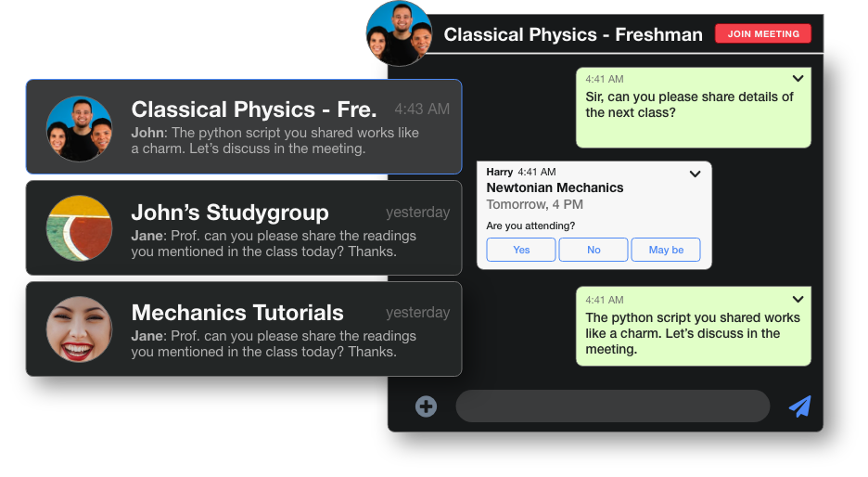Focus the message input field
This screenshot has width=868, height=477.
pos(613,406)
